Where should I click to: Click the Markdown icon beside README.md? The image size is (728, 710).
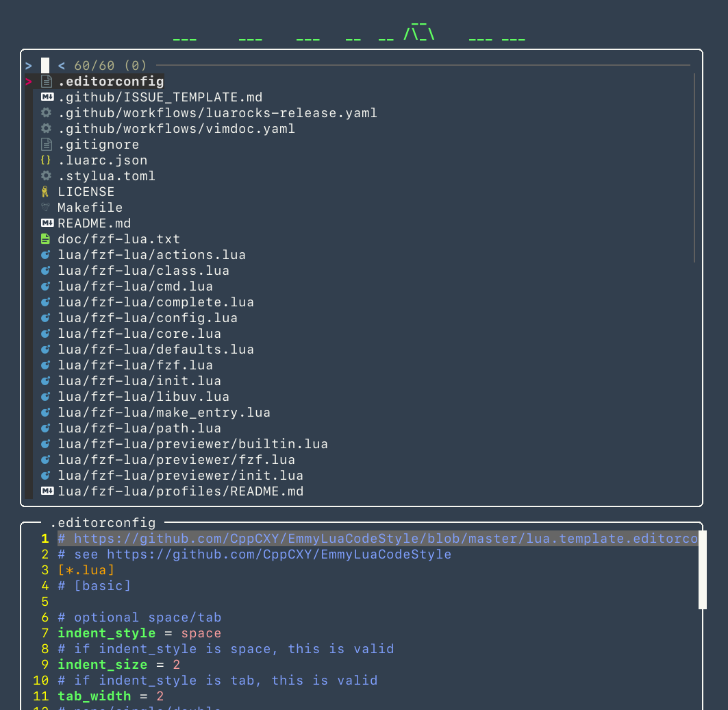point(46,223)
